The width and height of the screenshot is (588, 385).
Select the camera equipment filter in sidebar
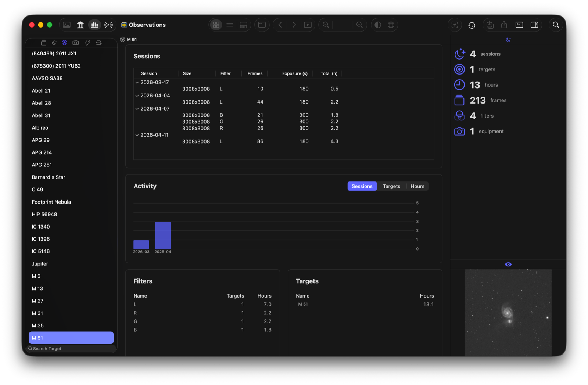tap(76, 43)
